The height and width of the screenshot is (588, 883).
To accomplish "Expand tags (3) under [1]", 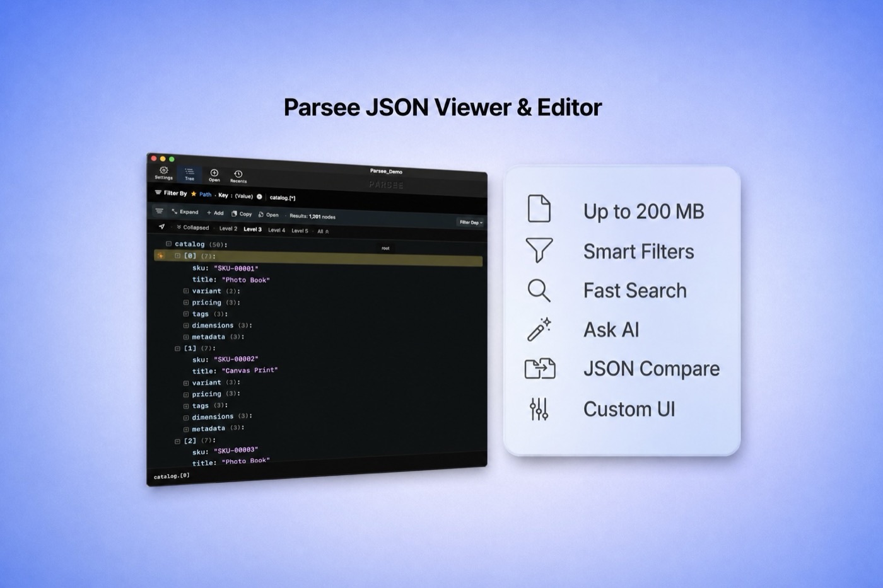I will pos(186,406).
